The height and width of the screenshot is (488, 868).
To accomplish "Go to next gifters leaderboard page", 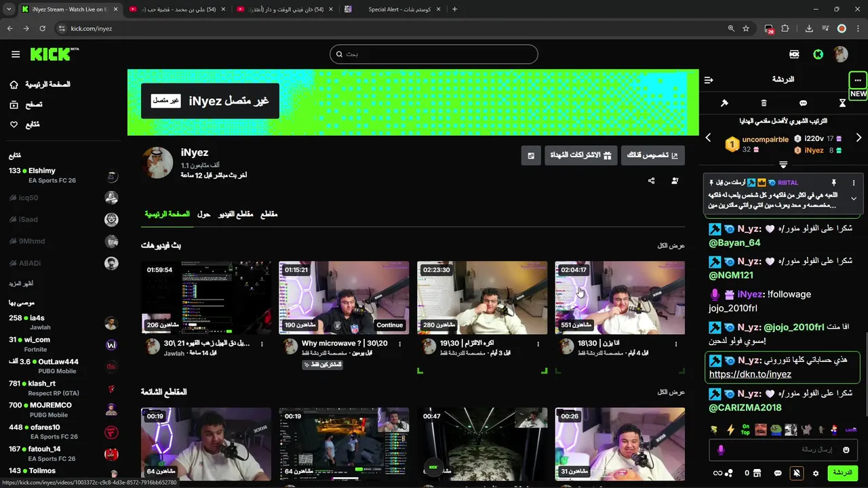I will 859,138.
